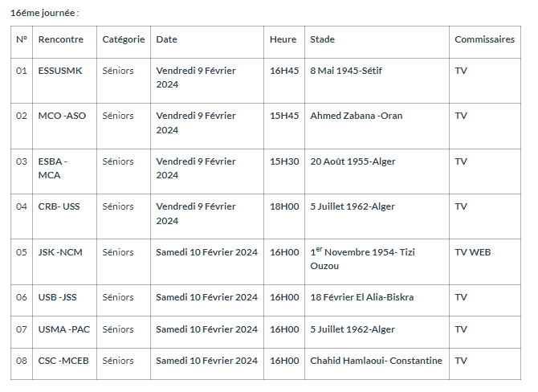This screenshot has width=538, height=392.
Task: Click the CRB- USS match cell
Action: 59,206
